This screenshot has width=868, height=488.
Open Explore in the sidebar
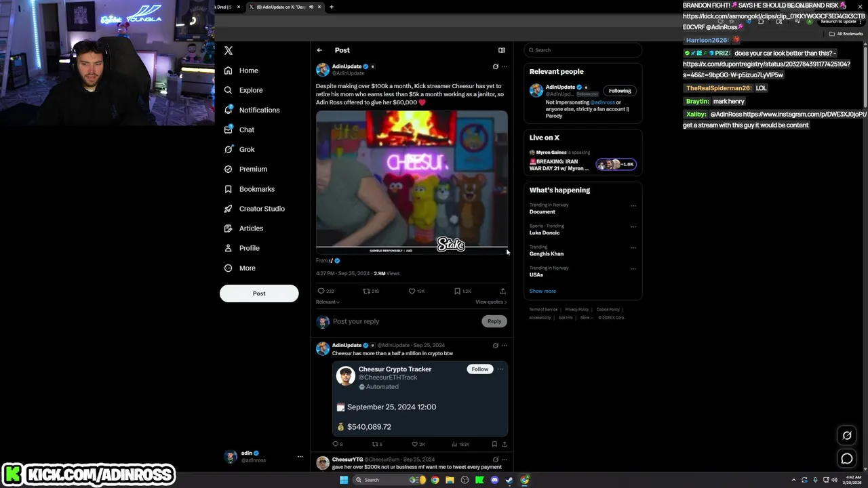[x=243, y=90]
